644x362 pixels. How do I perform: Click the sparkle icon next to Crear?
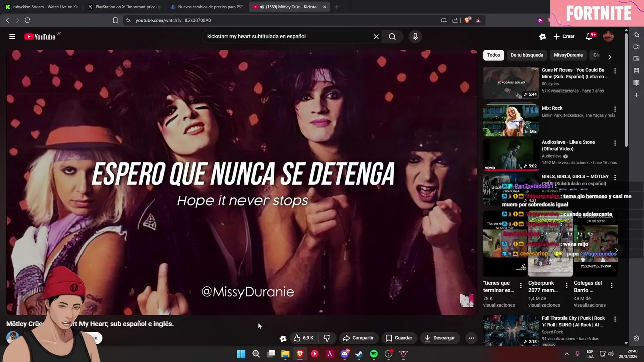(542, 36)
